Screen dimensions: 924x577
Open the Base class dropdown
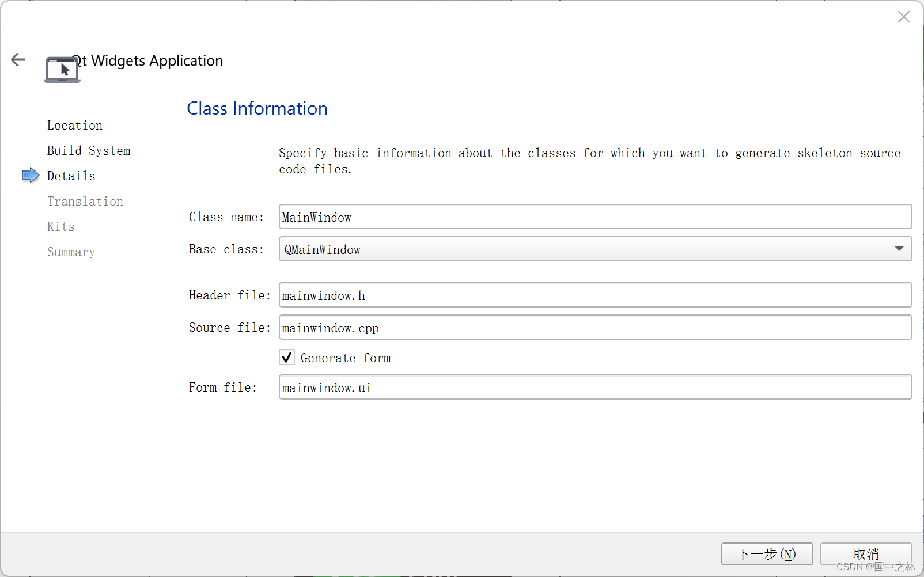coord(595,249)
